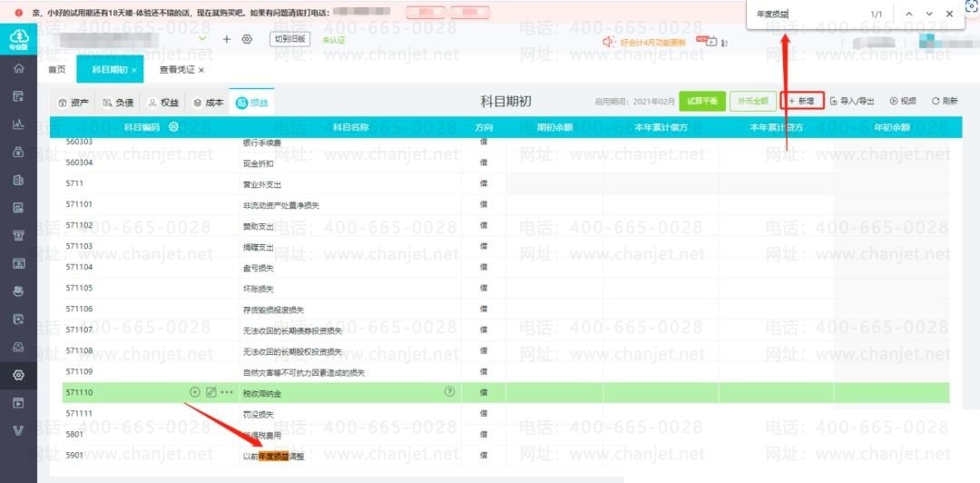980x483 pixels.
Task: Open the 好会计4月功能更新 announcement link
Action: 652,42
